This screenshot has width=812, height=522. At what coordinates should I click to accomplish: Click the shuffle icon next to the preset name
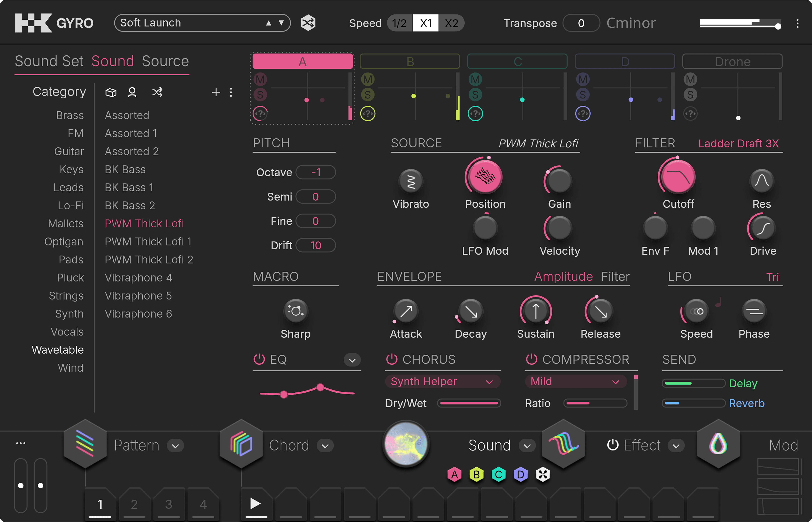tap(308, 23)
